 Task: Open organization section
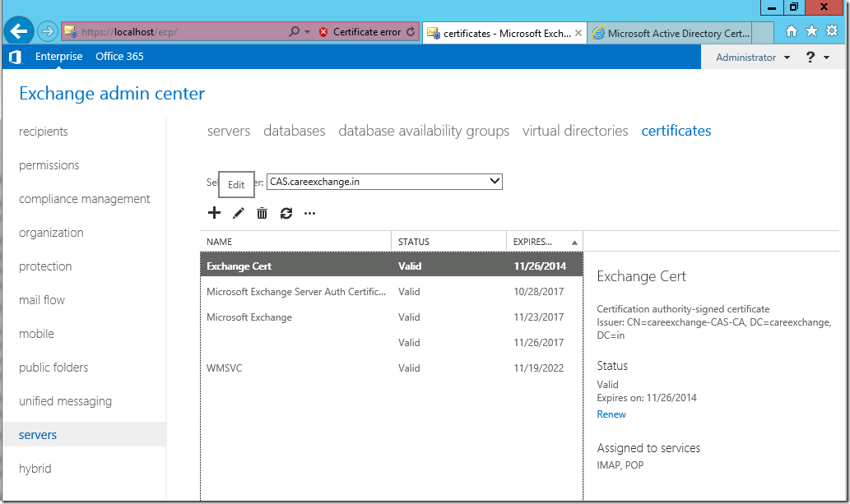[52, 233]
